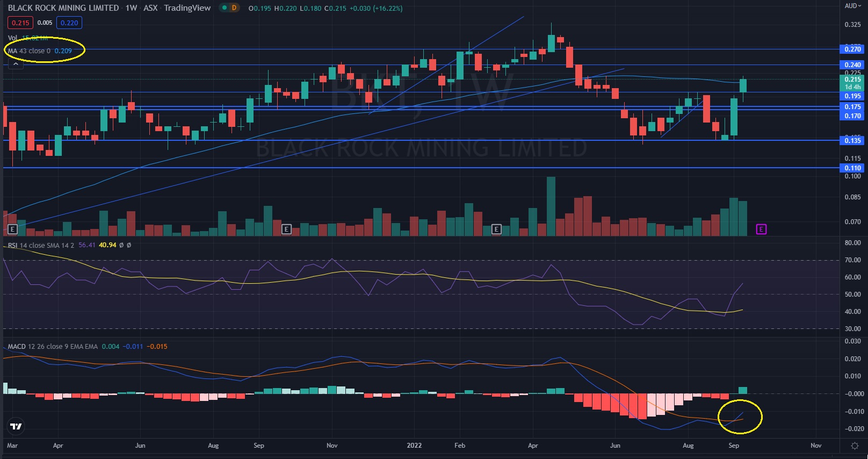
Task: Select the MACD 12 26 close legend
Action: point(88,346)
